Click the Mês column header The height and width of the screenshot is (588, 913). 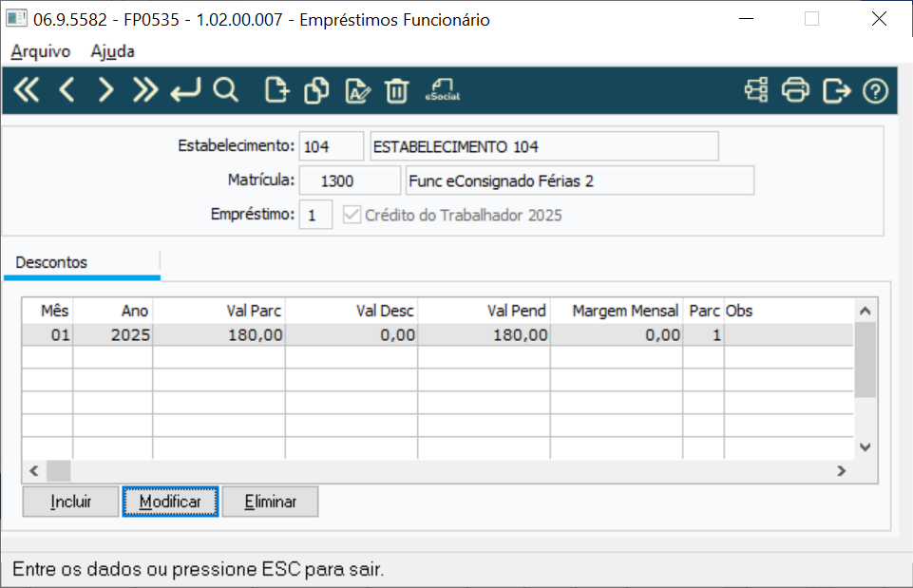coord(48,311)
